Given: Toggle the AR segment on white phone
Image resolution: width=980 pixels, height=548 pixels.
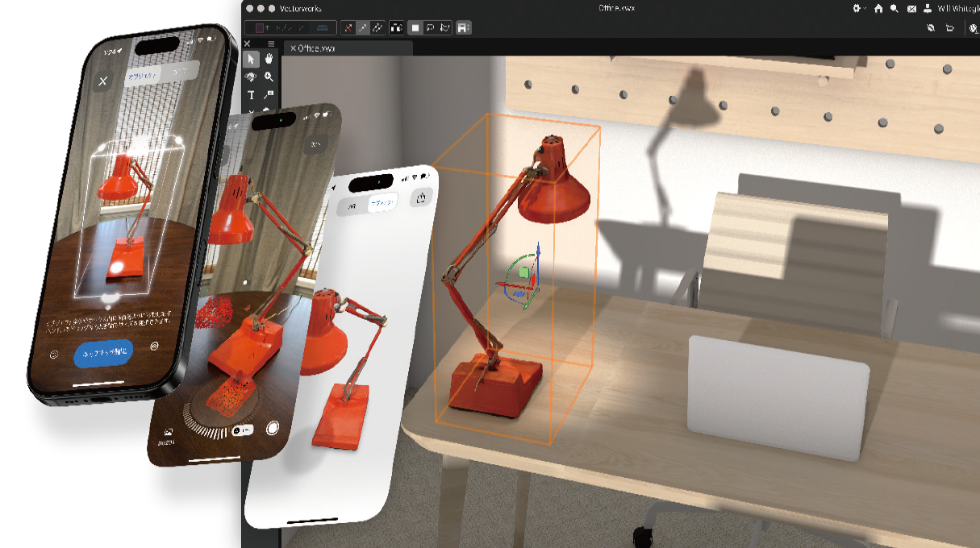Looking at the screenshot, I should point(352,205).
